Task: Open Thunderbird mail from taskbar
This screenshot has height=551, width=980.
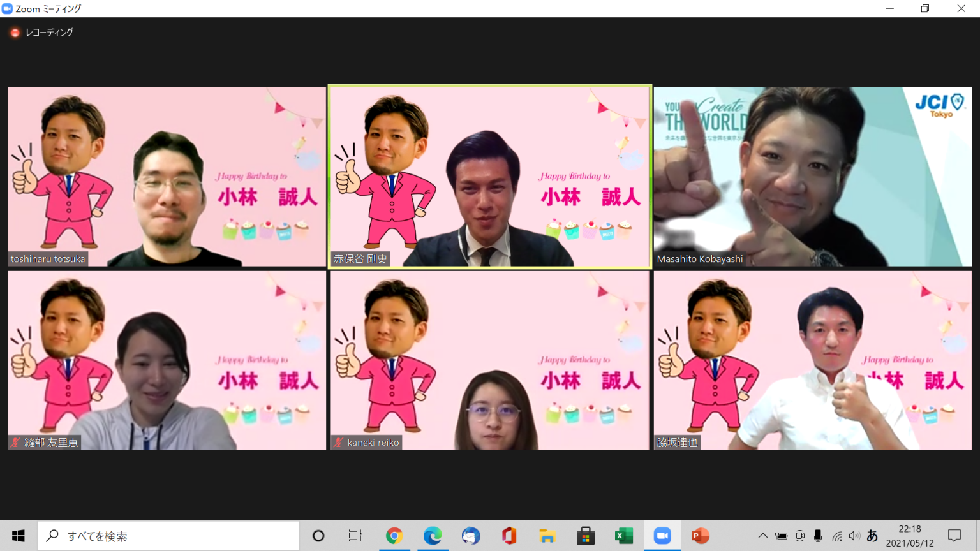Action: [x=471, y=536]
